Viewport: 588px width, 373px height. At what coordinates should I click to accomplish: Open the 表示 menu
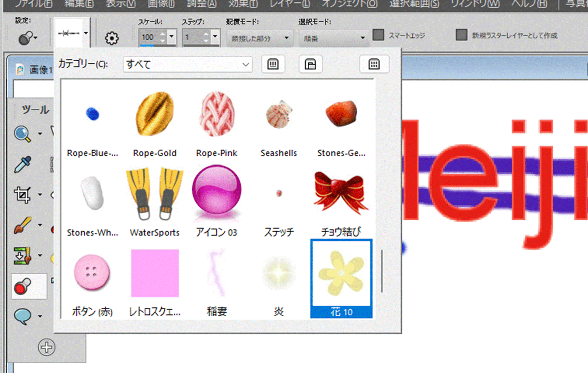coord(121,4)
